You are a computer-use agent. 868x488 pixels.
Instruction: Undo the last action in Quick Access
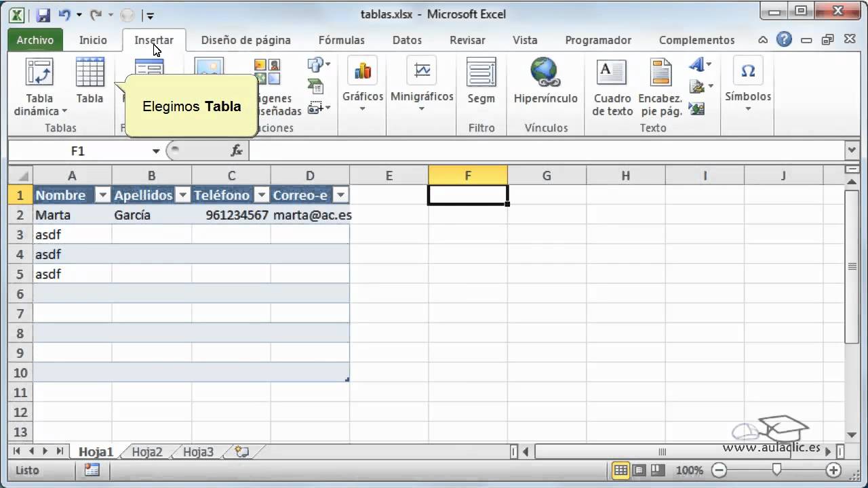64,15
